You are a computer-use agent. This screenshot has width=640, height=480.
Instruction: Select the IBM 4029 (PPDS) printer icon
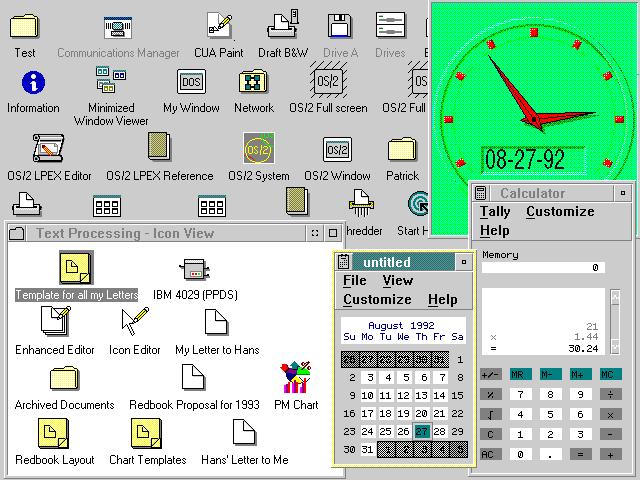point(195,269)
